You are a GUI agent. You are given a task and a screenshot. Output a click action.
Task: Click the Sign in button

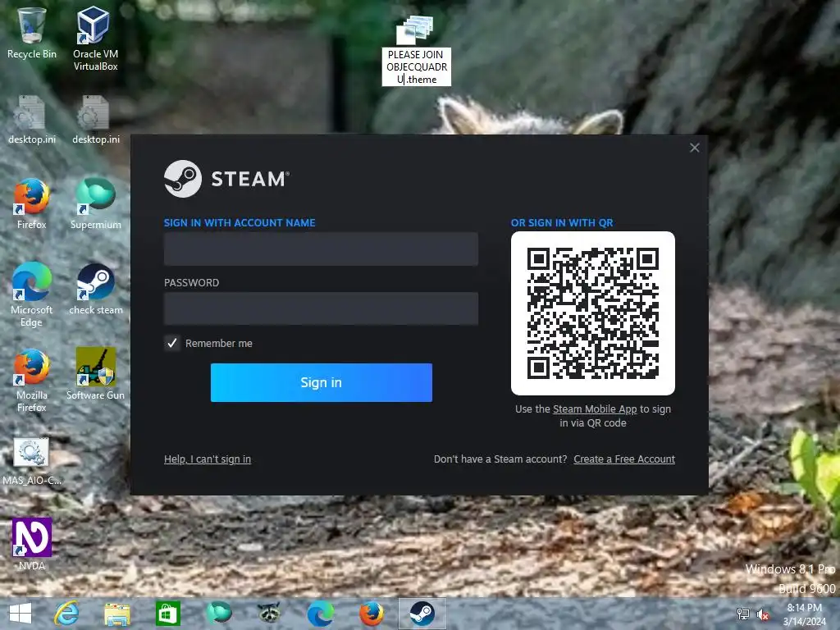tap(322, 382)
